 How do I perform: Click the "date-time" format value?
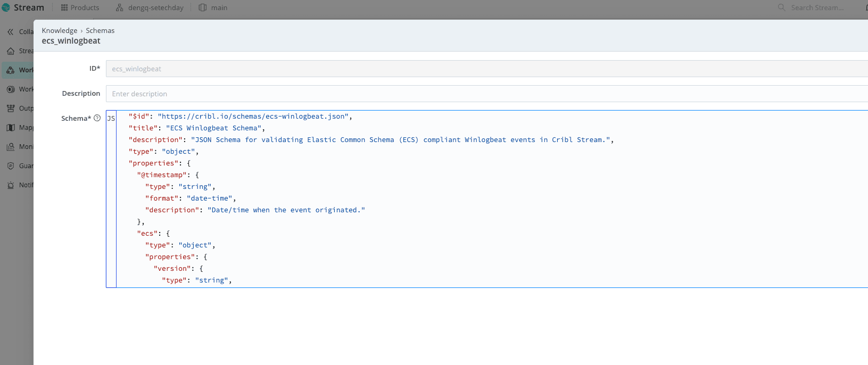coord(209,198)
